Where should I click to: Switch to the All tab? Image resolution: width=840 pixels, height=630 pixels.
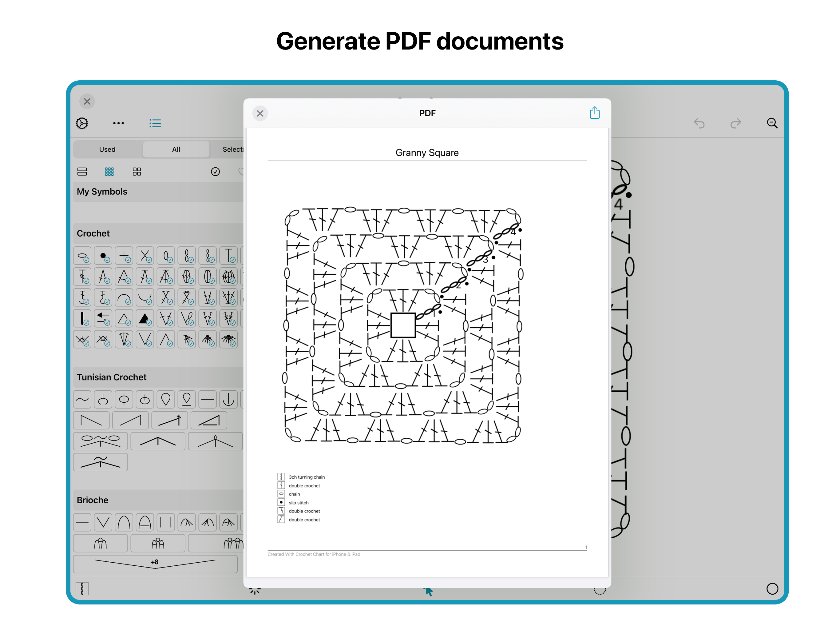(x=176, y=149)
